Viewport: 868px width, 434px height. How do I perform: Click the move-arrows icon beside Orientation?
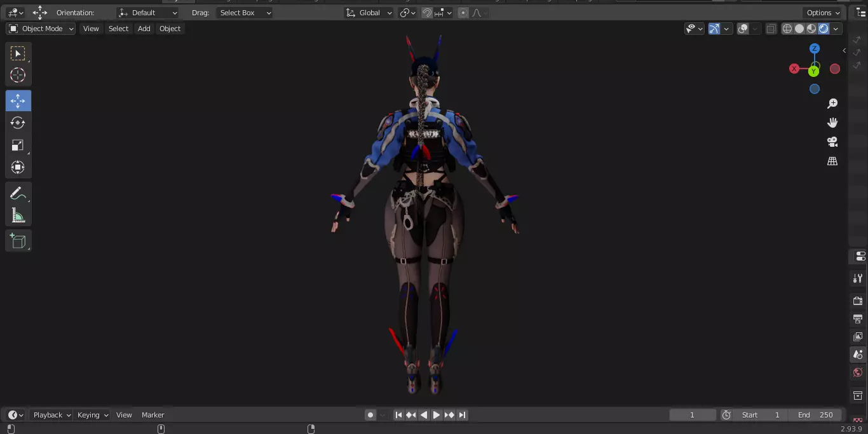[x=40, y=13]
